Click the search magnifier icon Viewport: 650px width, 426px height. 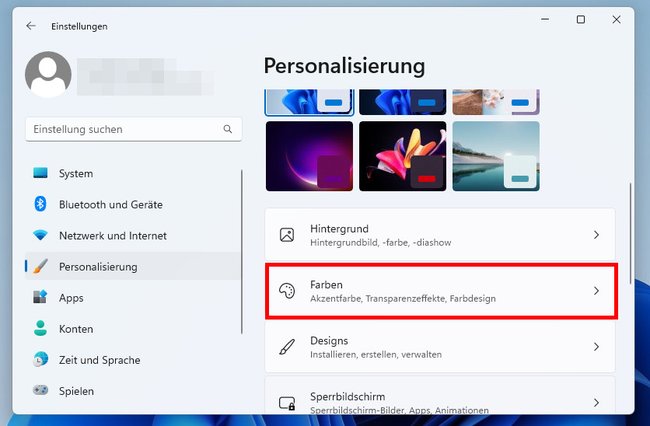[x=228, y=129]
